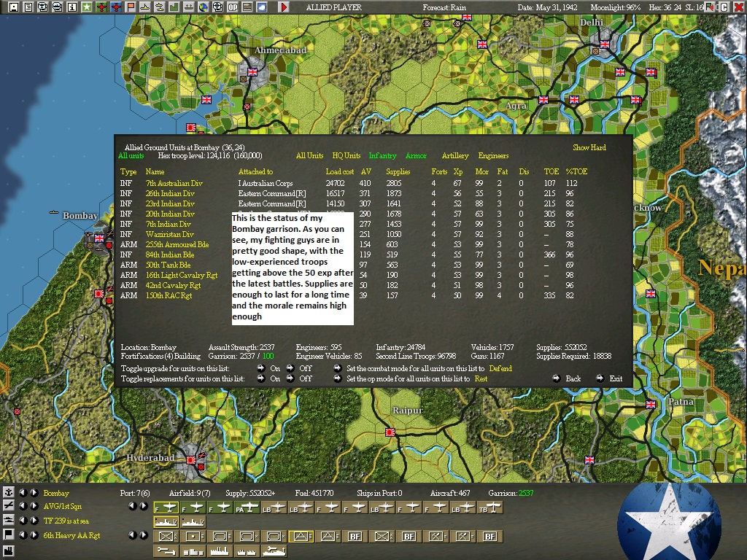Filter list to Engineers
747x560 pixels.
[494, 156]
